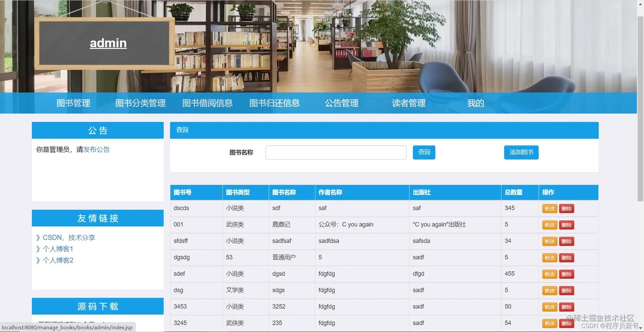This screenshot has height=332, width=644.
Task: Click the 作者名称 column header
Action: pyautogui.click(x=362, y=192)
